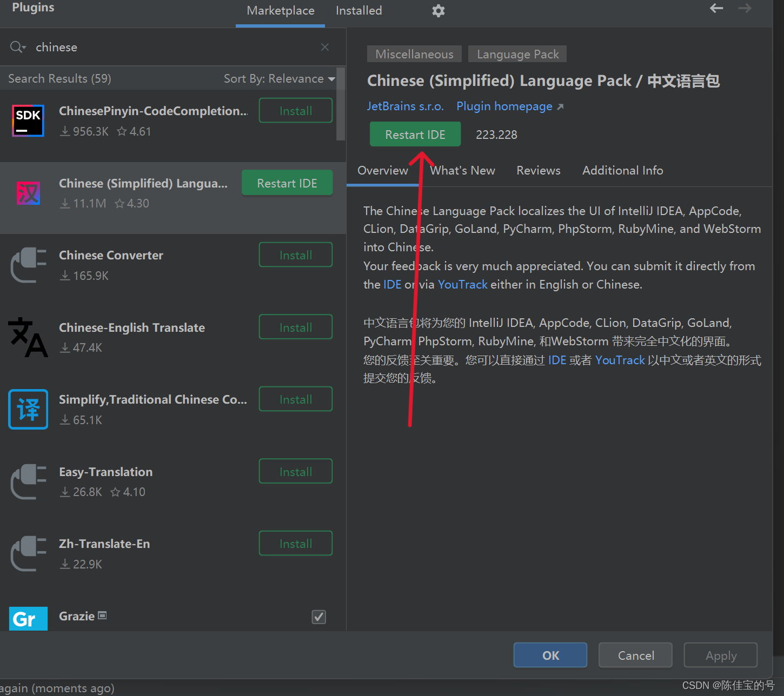Click the Chinese Converter plug icon
Viewport: 784px width, 696px height.
point(28,265)
